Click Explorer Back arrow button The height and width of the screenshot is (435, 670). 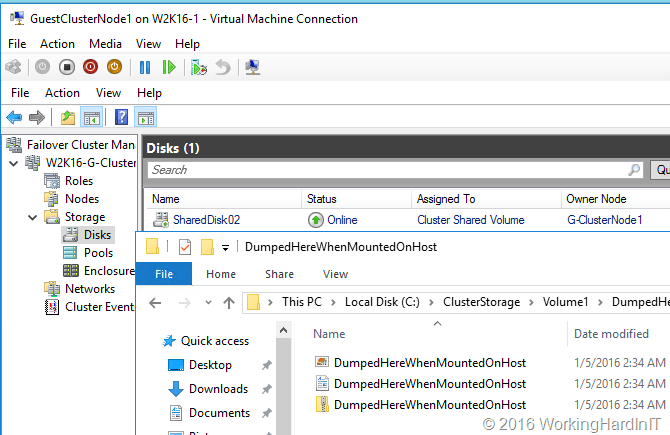[x=155, y=303]
